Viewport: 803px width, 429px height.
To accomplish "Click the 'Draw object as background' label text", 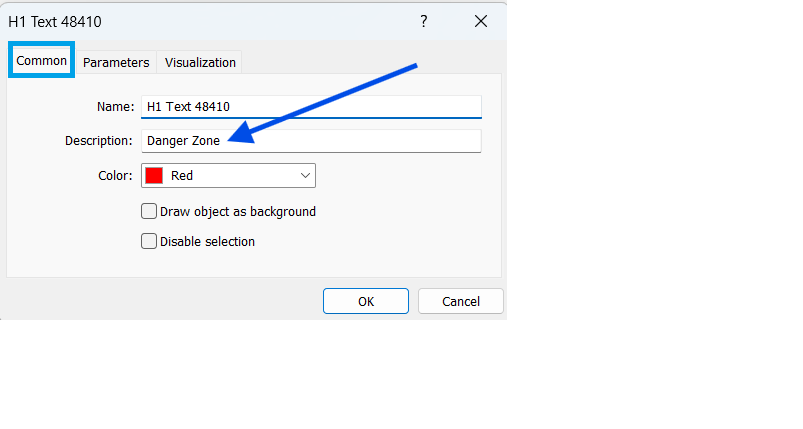I will tap(238, 211).
